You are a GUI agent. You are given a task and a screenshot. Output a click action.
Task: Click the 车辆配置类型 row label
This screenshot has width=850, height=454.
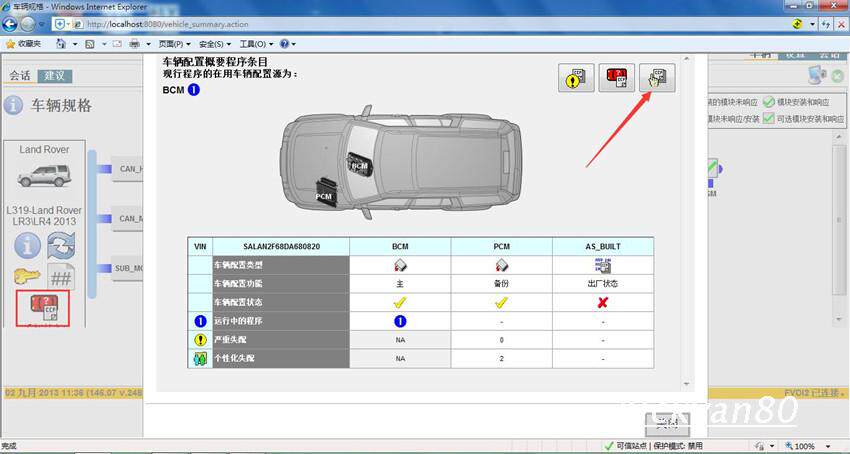pyautogui.click(x=281, y=265)
